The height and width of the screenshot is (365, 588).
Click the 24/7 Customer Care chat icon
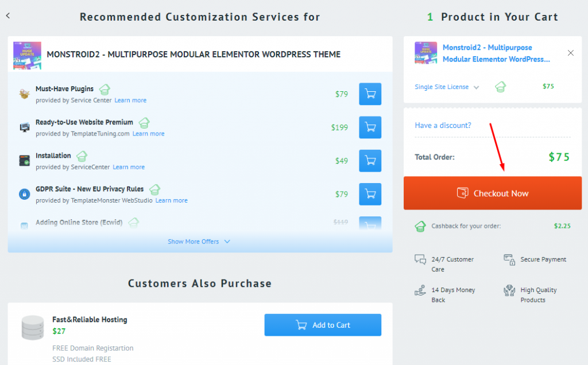coord(420,259)
